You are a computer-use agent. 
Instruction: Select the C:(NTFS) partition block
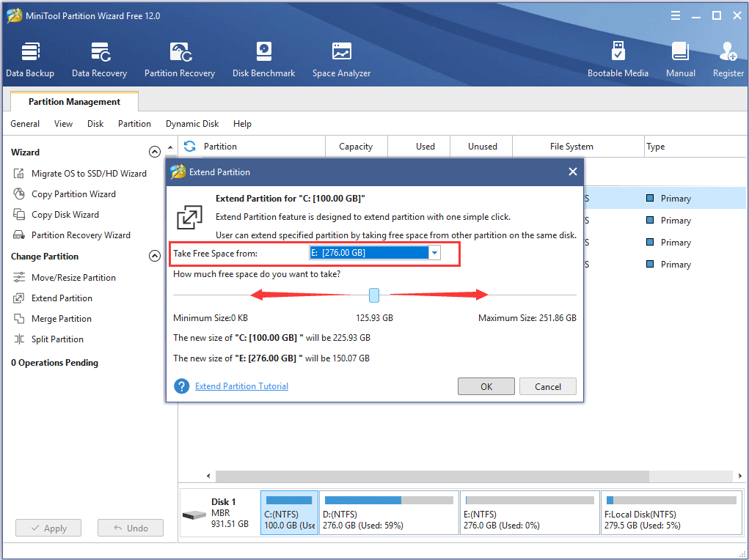pos(290,513)
